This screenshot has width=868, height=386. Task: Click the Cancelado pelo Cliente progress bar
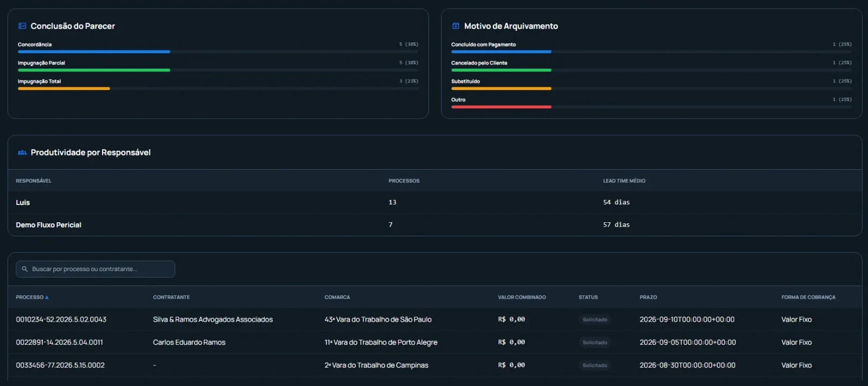[x=501, y=70]
